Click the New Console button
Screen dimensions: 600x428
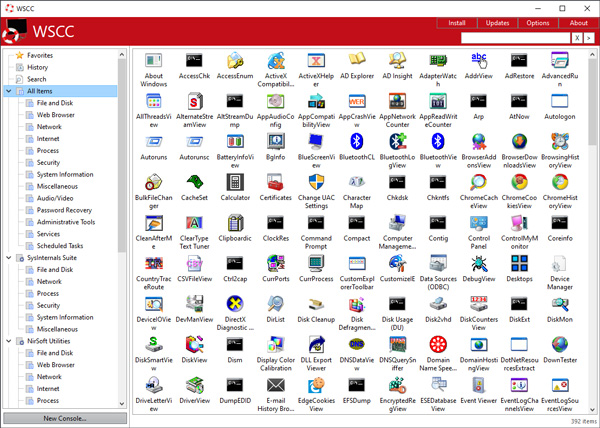tap(65, 418)
